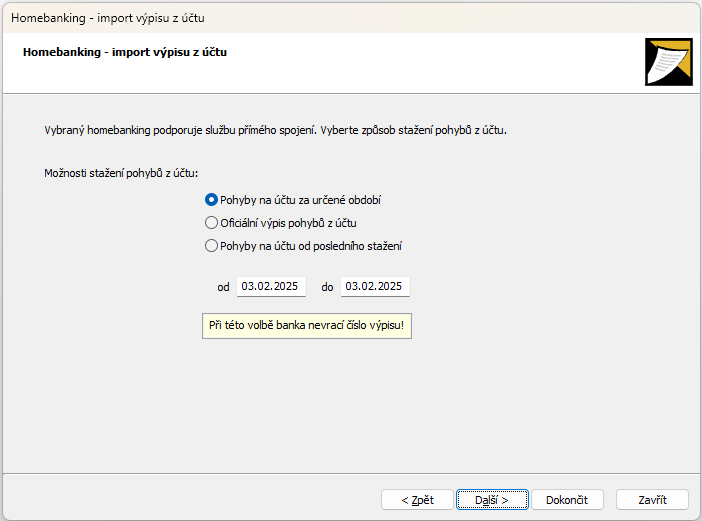Click the window title bar text

click(108, 18)
